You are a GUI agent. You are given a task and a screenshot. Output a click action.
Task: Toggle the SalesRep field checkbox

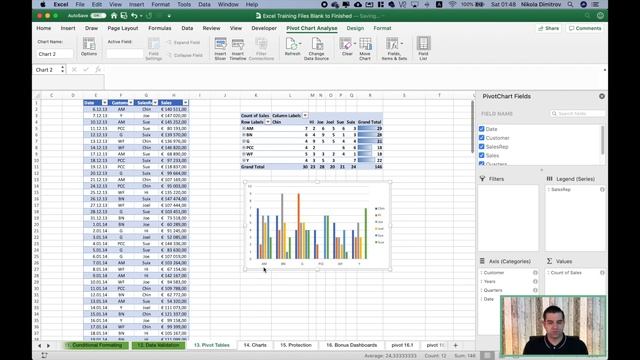pyautogui.click(x=482, y=147)
